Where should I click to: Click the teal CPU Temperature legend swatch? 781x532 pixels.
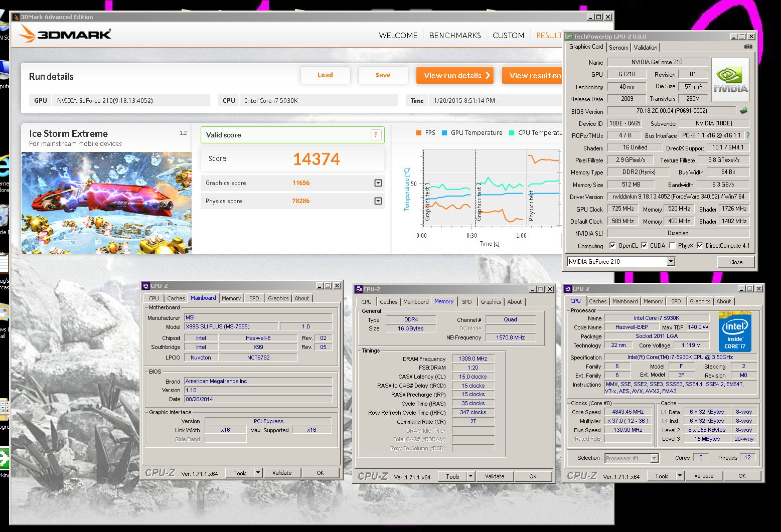tap(511, 133)
